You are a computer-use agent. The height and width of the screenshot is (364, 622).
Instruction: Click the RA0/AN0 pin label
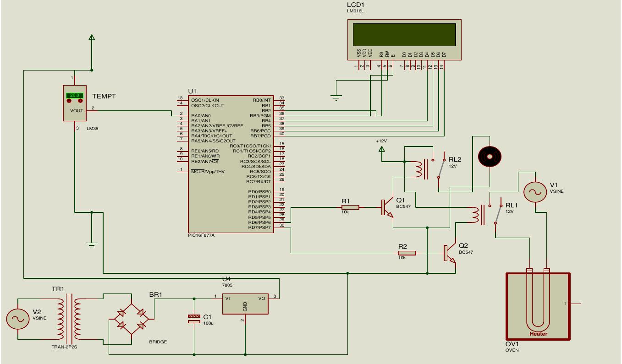click(x=201, y=116)
